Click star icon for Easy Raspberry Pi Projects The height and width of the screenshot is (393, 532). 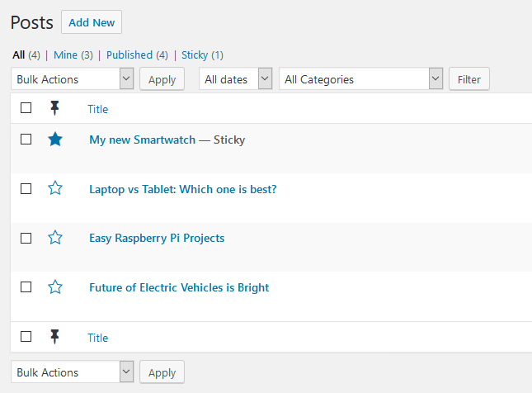(55, 238)
